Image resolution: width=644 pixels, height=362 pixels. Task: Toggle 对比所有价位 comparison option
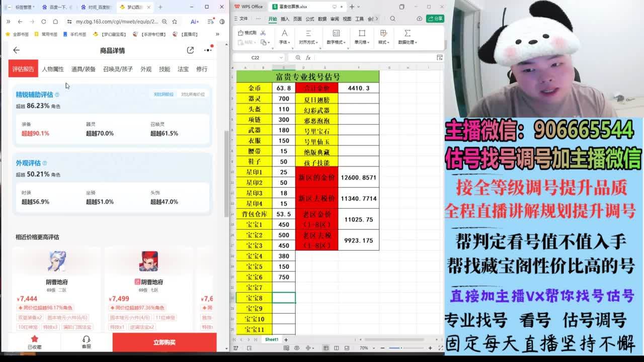click(x=193, y=95)
